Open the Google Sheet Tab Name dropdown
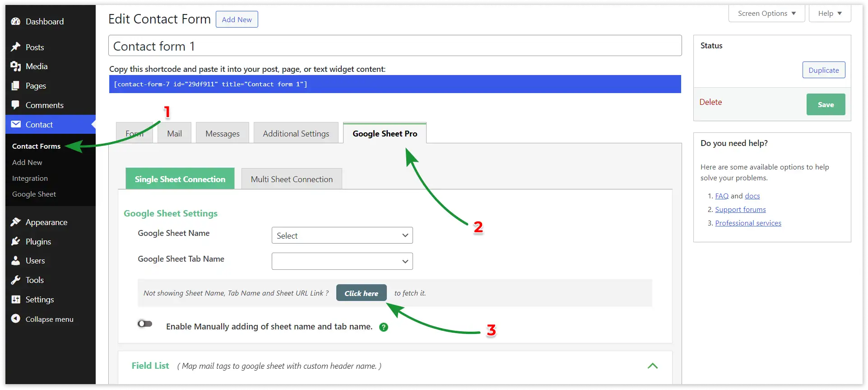Image resolution: width=868 pixels, height=390 pixels. tap(342, 261)
